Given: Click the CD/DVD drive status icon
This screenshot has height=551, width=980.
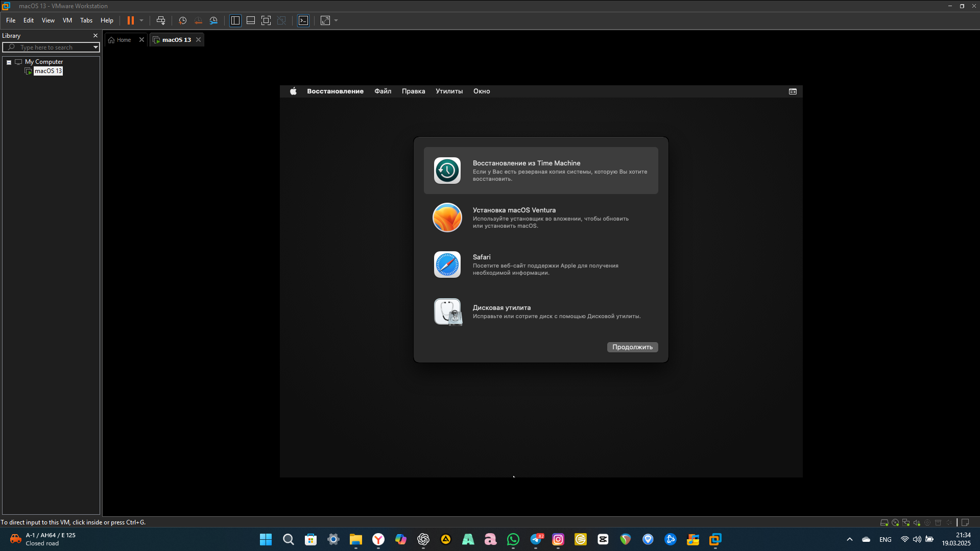Looking at the screenshot, I should (x=895, y=523).
